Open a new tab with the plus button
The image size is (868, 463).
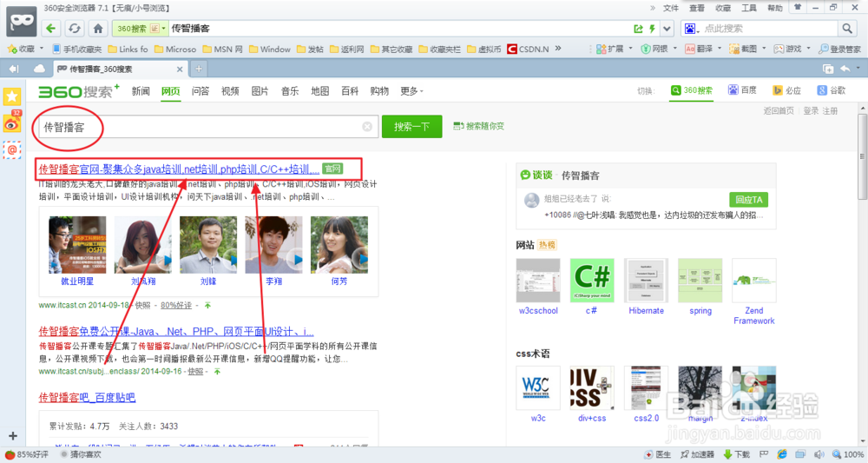pos(199,69)
